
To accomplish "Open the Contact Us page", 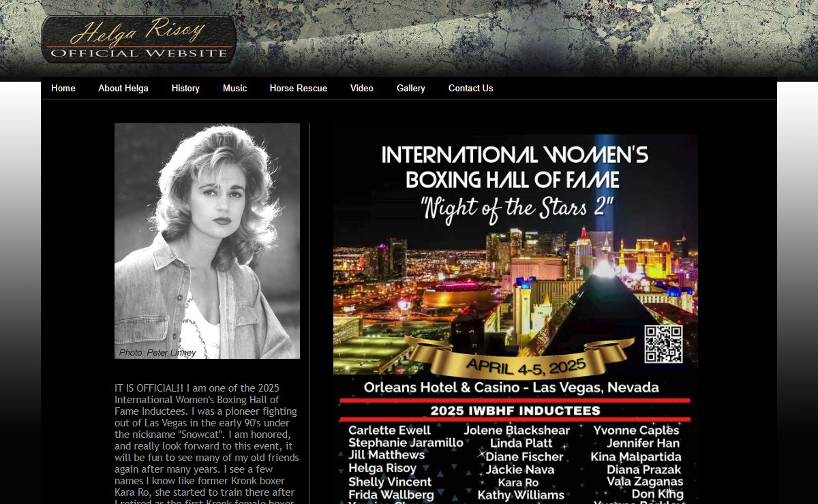I will 471,89.
